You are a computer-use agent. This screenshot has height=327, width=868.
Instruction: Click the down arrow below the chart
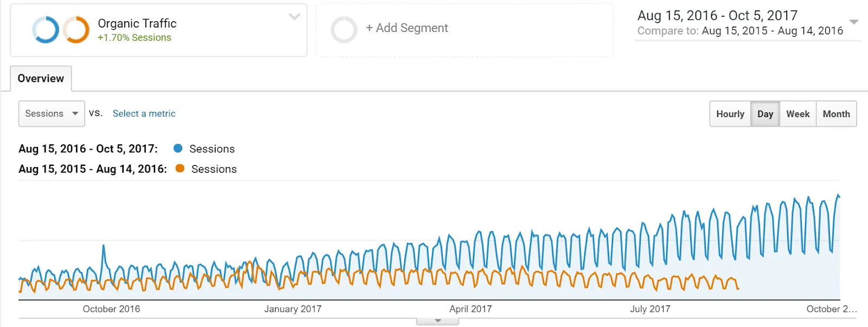click(438, 321)
